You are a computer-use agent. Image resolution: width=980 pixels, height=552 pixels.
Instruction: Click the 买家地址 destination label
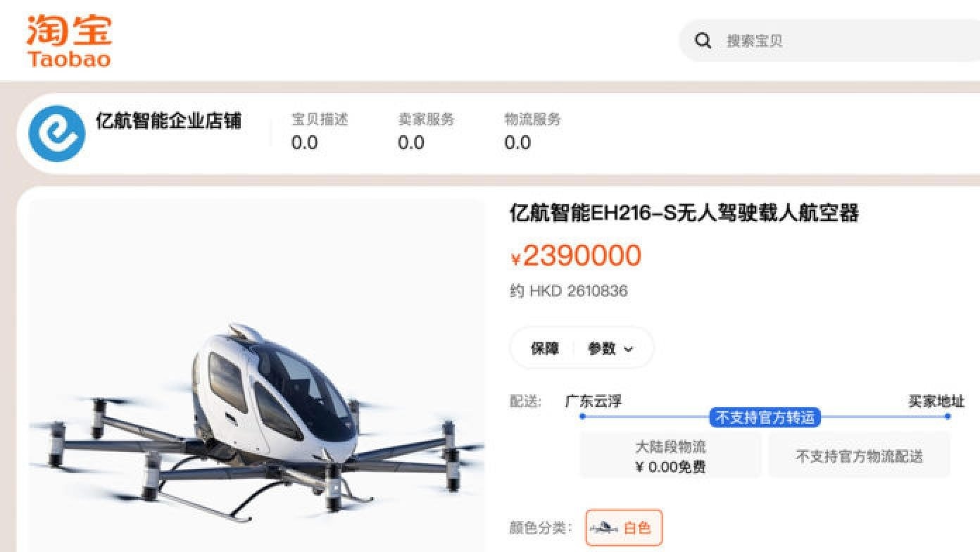936,401
